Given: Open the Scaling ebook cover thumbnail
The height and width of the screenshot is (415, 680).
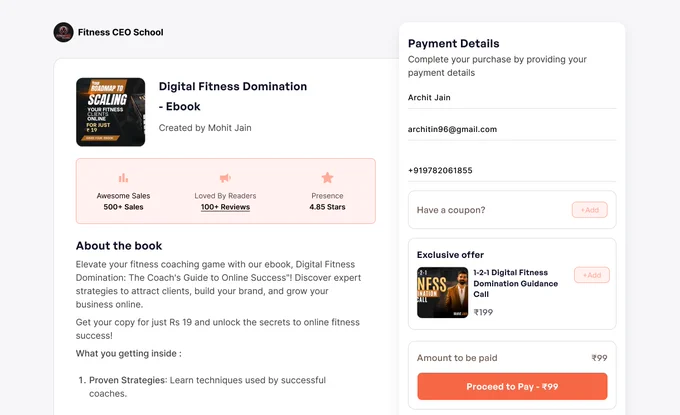Looking at the screenshot, I should pos(111,112).
